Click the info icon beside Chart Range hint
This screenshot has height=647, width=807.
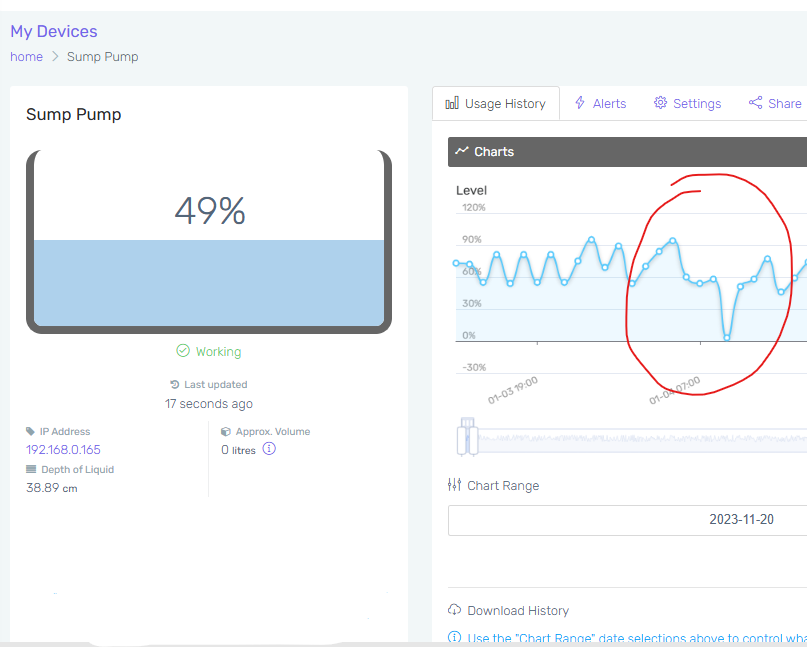pyautogui.click(x=454, y=638)
